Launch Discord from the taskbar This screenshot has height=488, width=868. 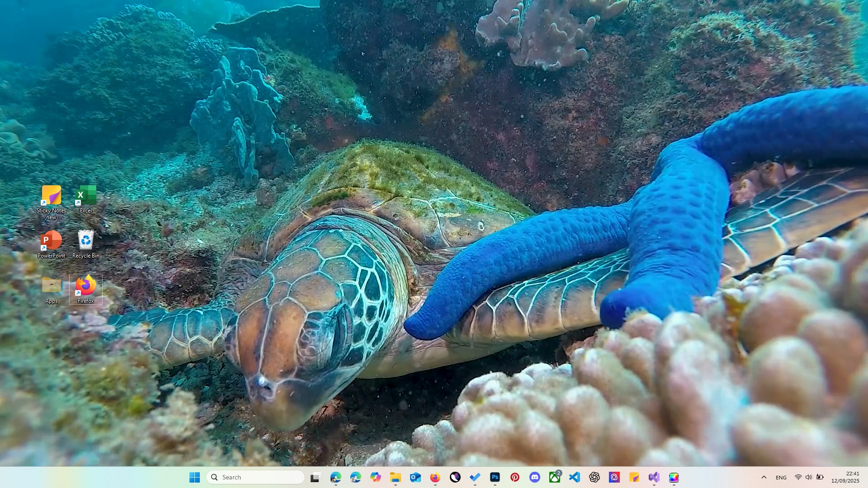click(535, 477)
